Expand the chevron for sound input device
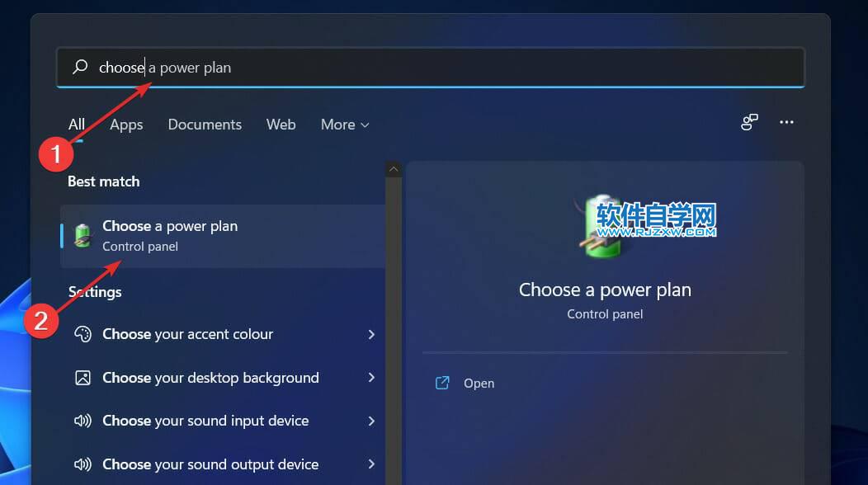This screenshot has height=485, width=868. tap(371, 421)
